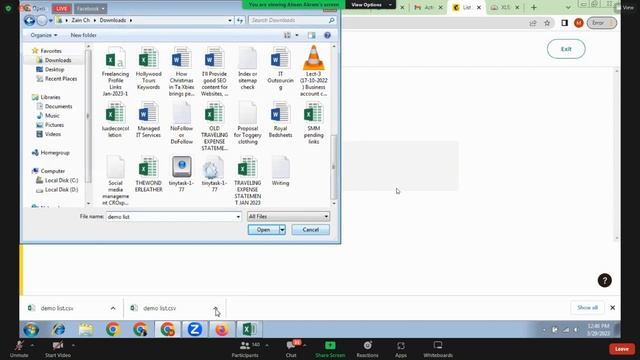Expand the address bar previous locations dropdown

point(230,20)
